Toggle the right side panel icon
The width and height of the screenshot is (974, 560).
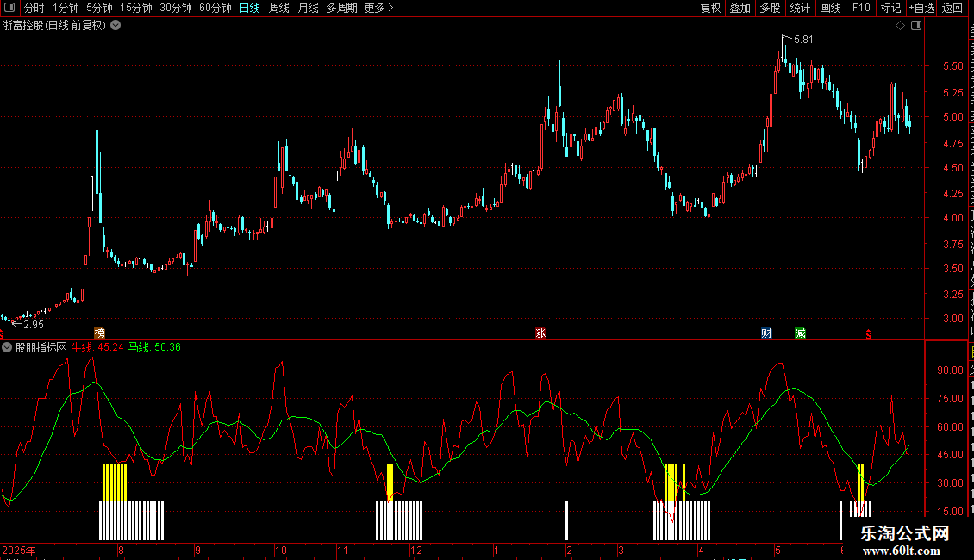click(916, 26)
